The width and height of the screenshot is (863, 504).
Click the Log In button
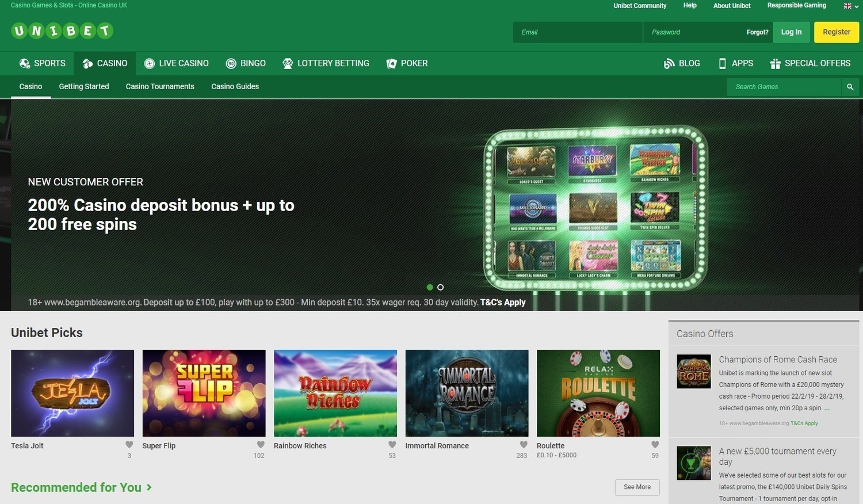click(x=791, y=32)
